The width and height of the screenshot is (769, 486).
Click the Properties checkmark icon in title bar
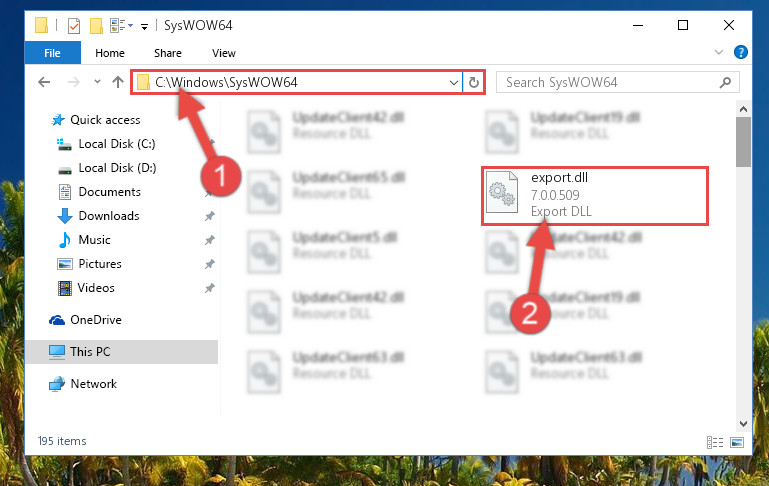[x=74, y=26]
